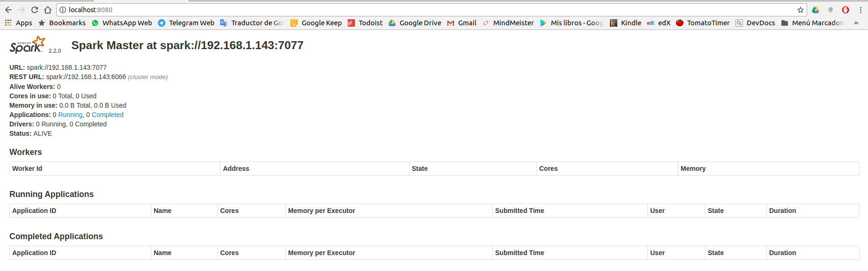Viewport: 868px width, 271px height.
Task: Click the Spark version number 2.2.0
Action: coord(55,51)
